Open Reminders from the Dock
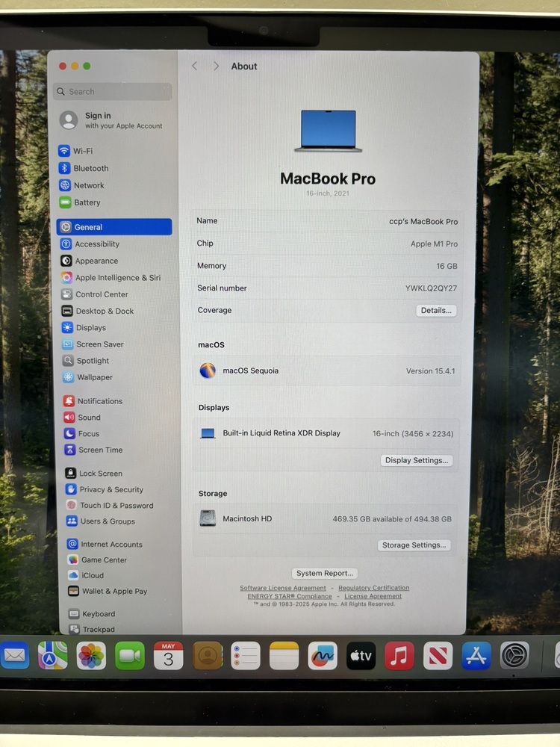 coord(246,656)
